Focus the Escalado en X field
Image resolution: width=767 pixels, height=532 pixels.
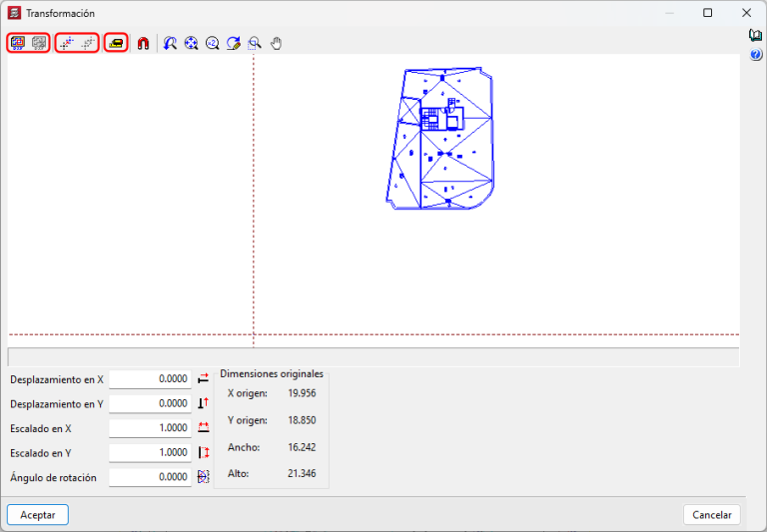coord(150,428)
